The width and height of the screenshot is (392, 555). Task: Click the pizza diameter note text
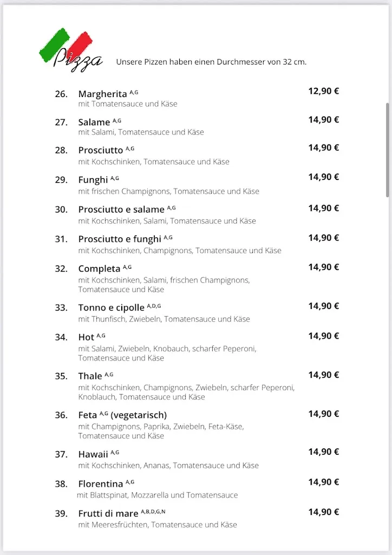pyautogui.click(x=211, y=62)
